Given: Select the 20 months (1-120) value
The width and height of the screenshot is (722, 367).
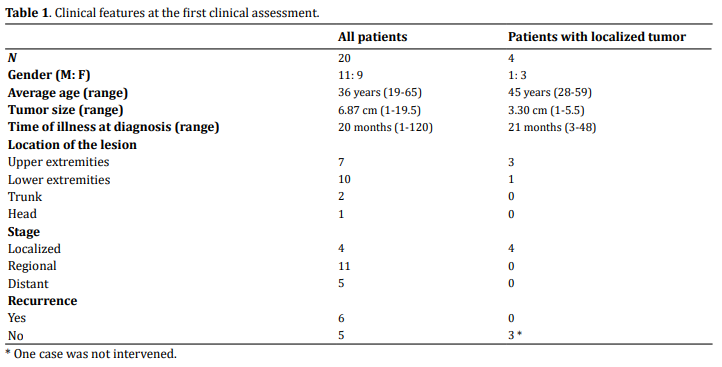Looking at the screenshot, I should pyautogui.click(x=385, y=127).
